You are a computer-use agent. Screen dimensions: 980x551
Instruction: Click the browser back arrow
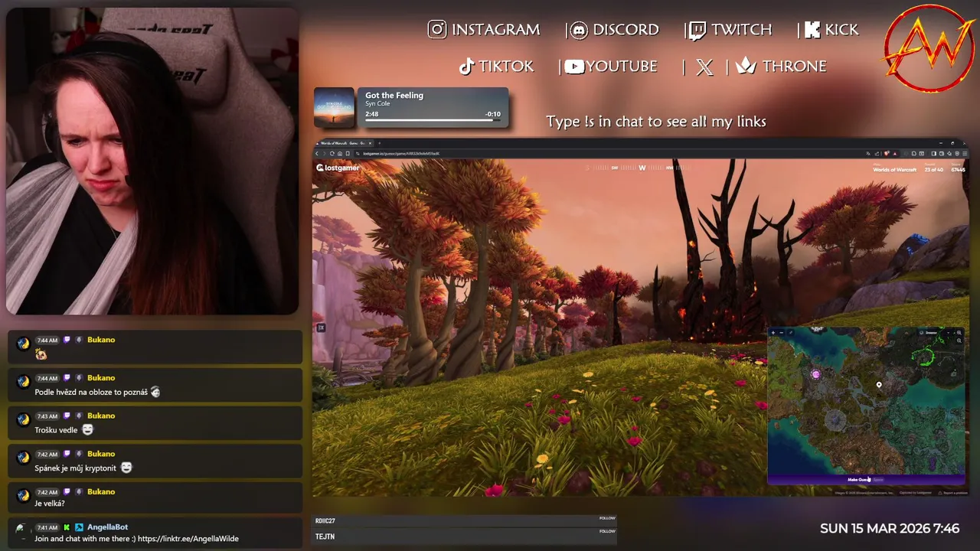pos(317,154)
